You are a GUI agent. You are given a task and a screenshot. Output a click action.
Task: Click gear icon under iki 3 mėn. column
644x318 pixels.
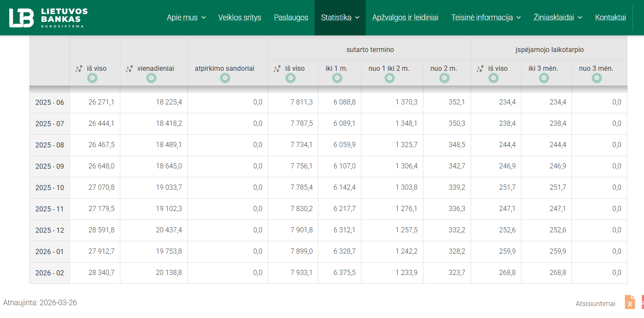coord(544,78)
